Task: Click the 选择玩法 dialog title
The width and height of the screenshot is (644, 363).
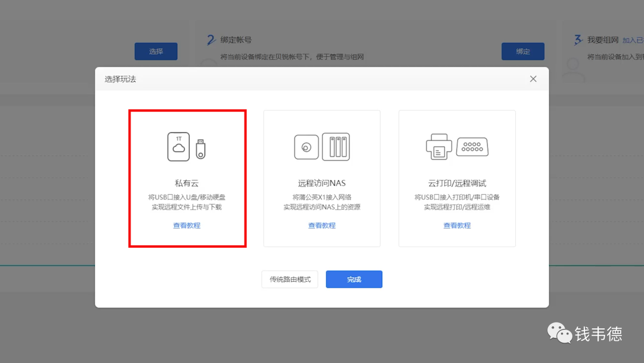Action: point(120,79)
